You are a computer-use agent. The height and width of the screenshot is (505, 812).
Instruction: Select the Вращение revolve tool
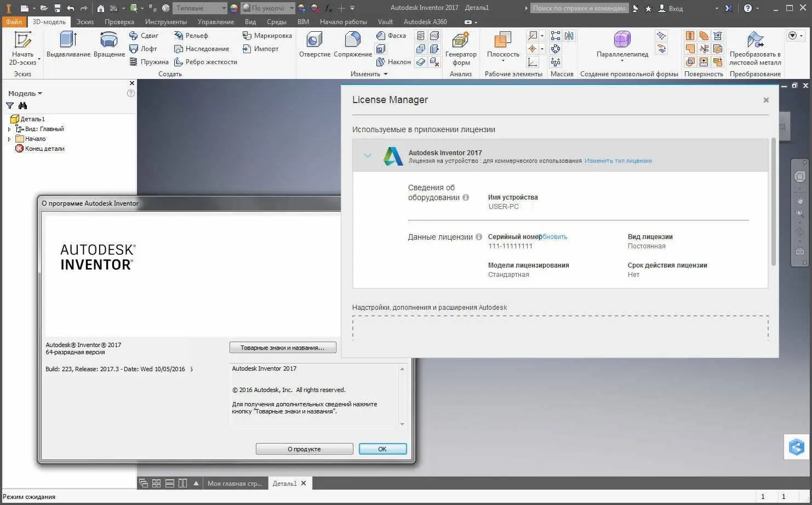[109, 44]
